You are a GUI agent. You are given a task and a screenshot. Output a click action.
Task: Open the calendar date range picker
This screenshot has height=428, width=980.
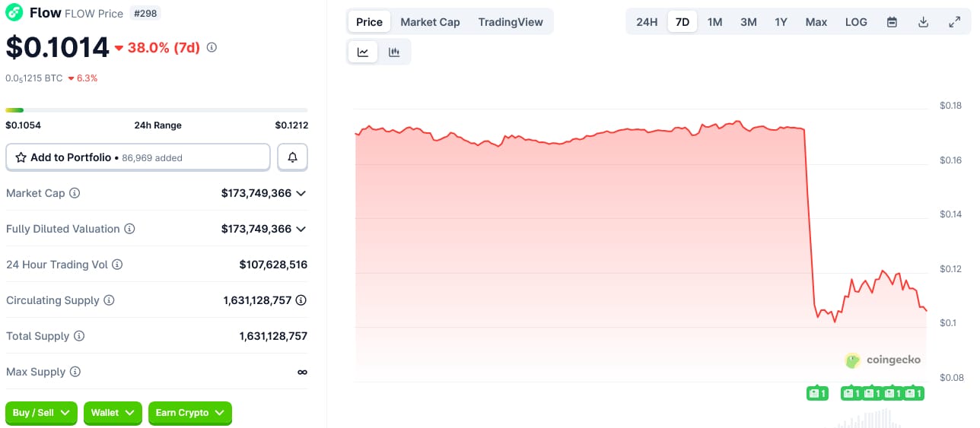(x=892, y=22)
